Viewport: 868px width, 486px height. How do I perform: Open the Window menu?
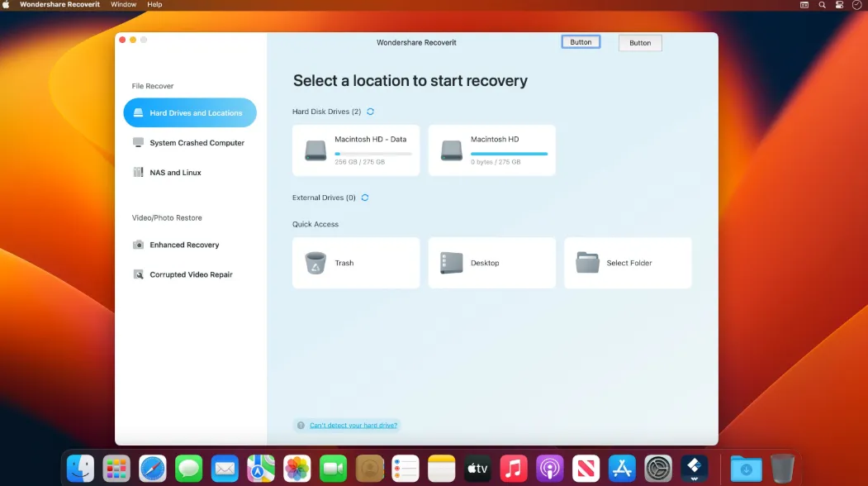[123, 4]
